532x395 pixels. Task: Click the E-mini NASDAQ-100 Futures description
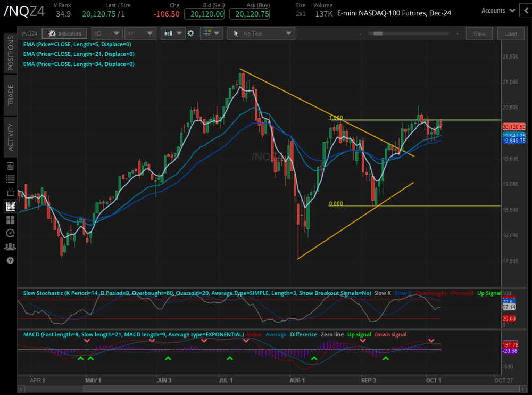(394, 13)
